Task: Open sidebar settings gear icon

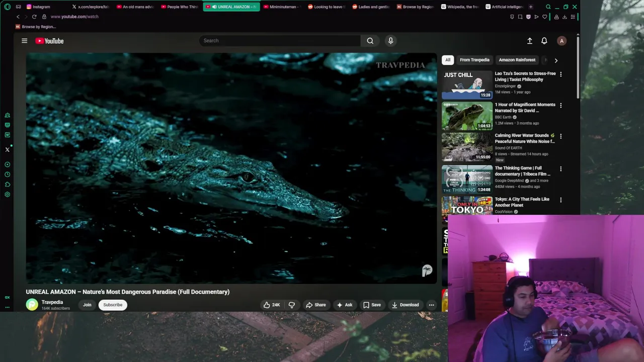Action: (x=7, y=194)
